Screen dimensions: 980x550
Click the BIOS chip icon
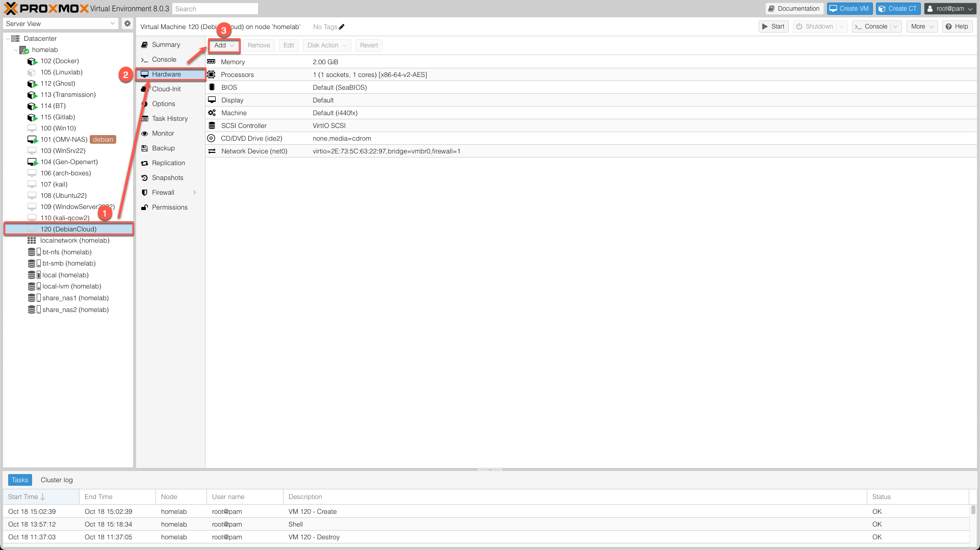pyautogui.click(x=212, y=87)
